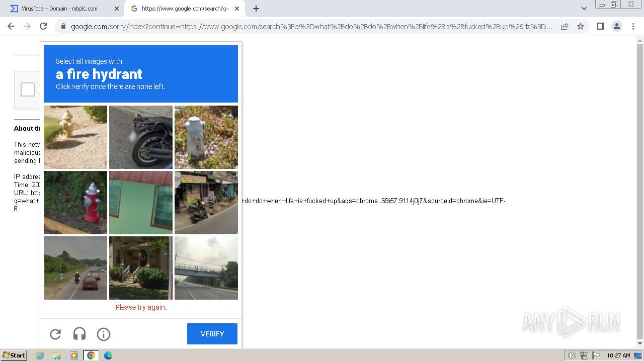The width and height of the screenshot is (644, 362).
Task: Click the VERIFY button
Action: coord(212,334)
